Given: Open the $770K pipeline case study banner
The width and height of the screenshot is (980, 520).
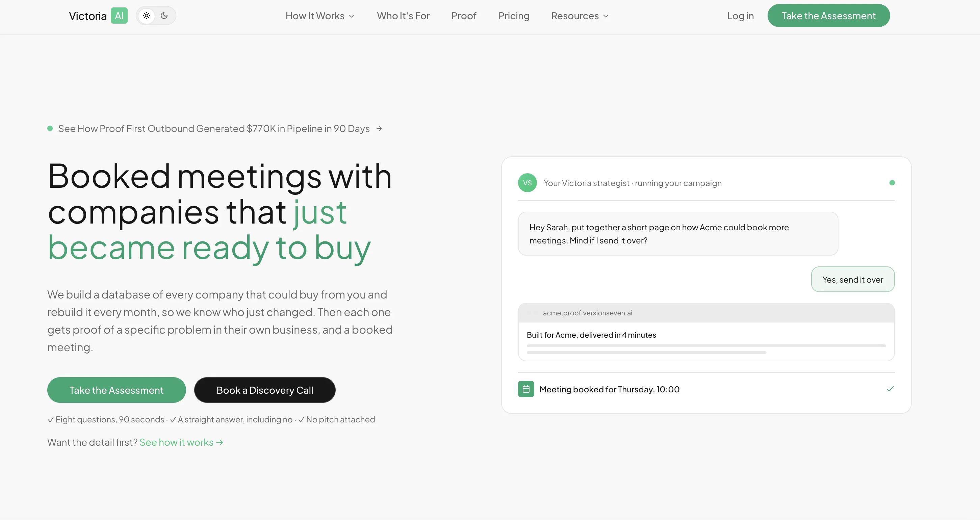Looking at the screenshot, I should (x=214, y=129).
